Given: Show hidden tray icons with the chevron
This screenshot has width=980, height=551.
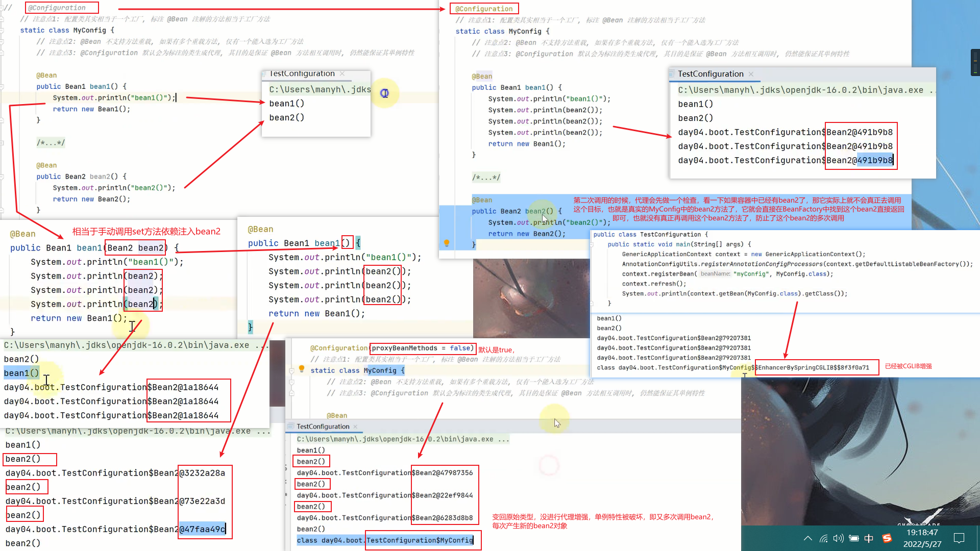Looking at the screenshot, I should coord(807,538).
